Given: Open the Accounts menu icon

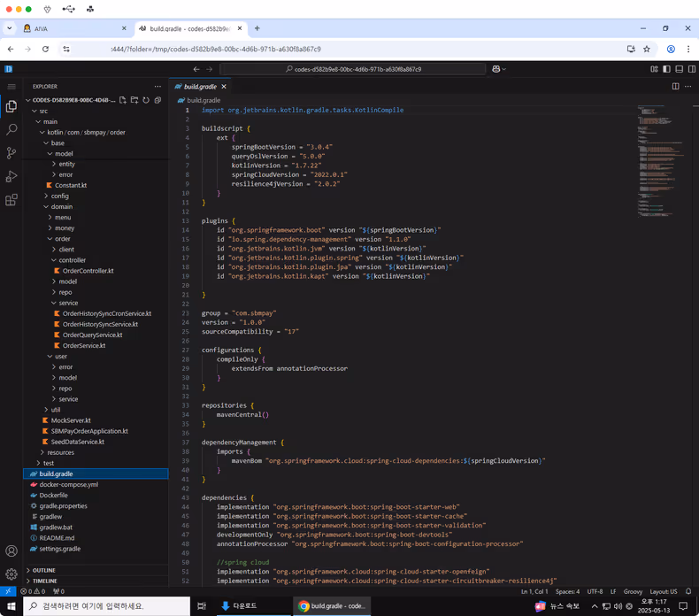Looking at the screenshot, I should click(12, 551).
